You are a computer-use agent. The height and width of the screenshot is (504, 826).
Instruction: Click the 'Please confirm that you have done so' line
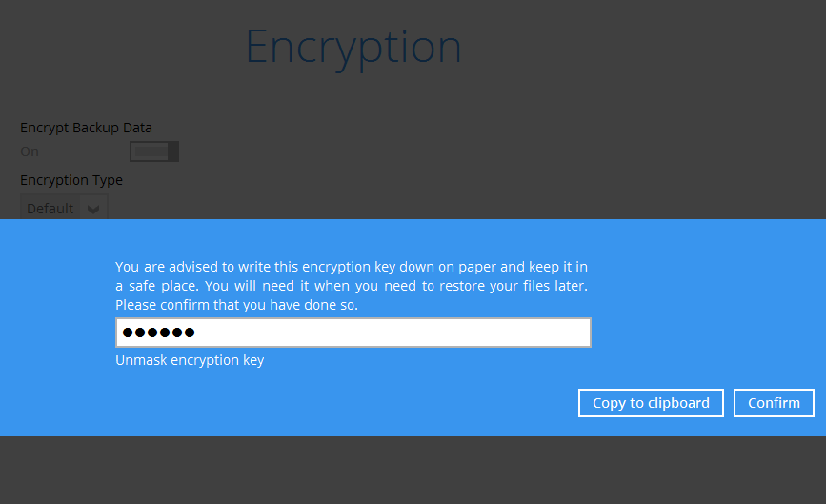236,305
